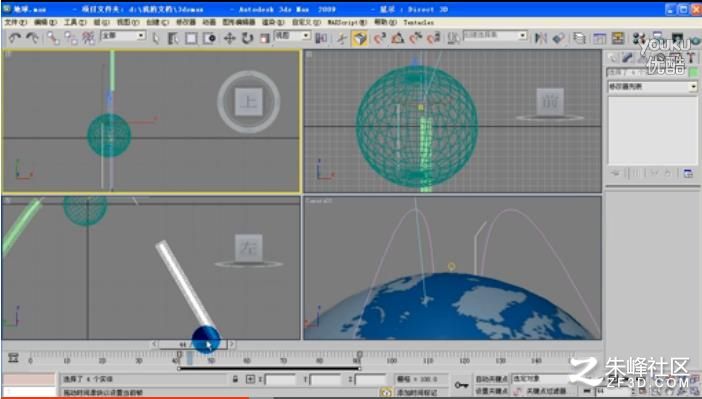Open the Tentacles menu
The height and width of the screenshot is (399, 702).
point(418,22)
